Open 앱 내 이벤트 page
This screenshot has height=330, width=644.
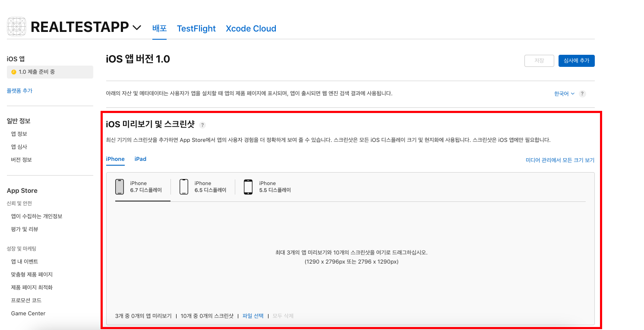tap(25, 261)
